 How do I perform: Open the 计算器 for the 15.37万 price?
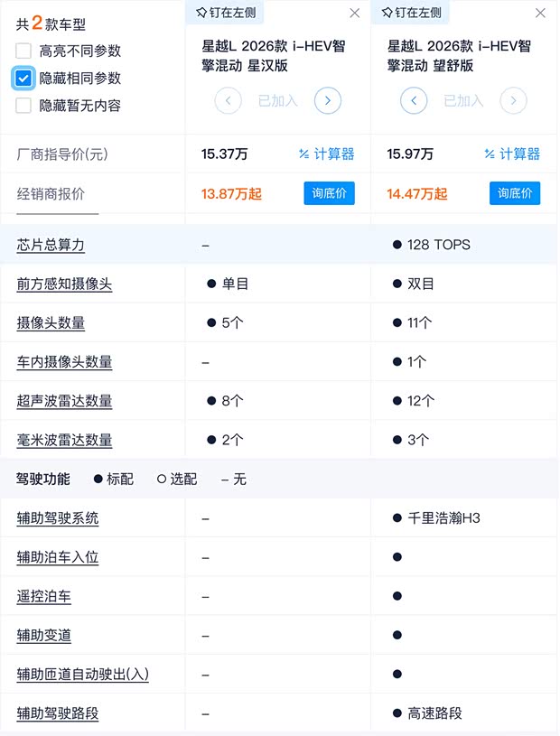(x=327, y=154)
